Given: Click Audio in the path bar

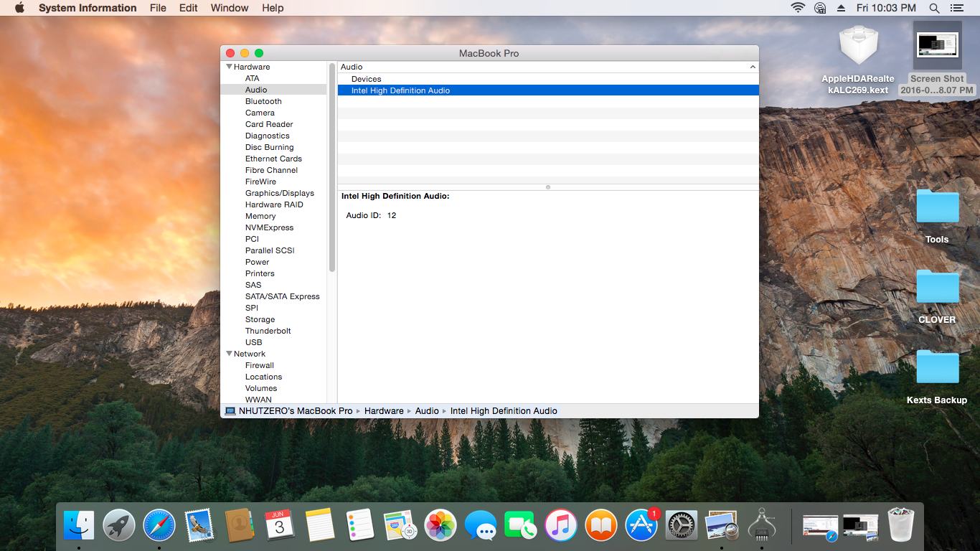Looking at the screenshot, I should pos(427,411).
